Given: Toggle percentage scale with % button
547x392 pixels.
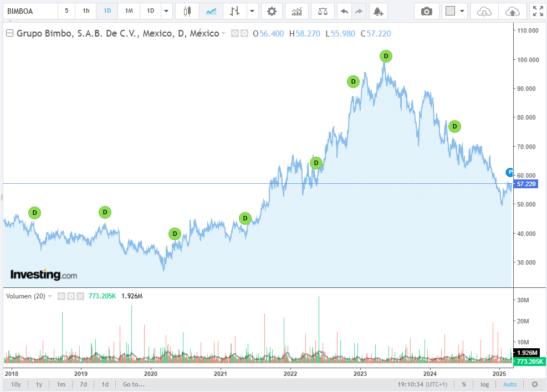Looking at the screenshot, I should (464, 384).
